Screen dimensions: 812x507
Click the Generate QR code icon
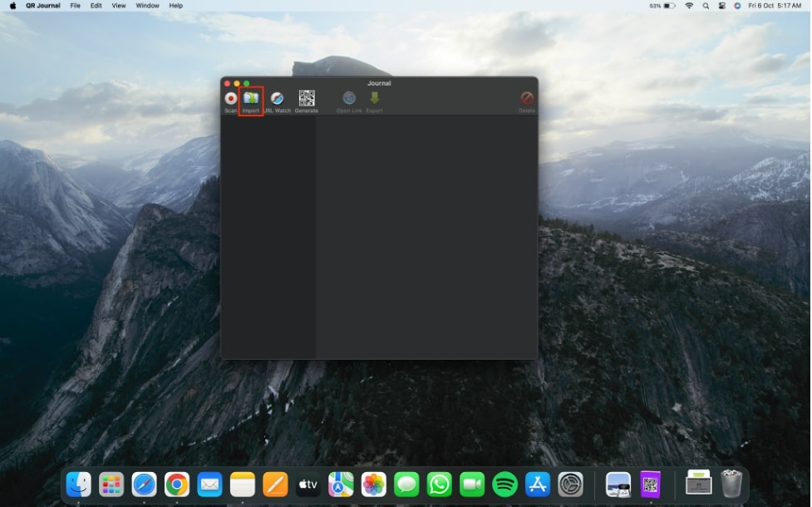[307, 98]
